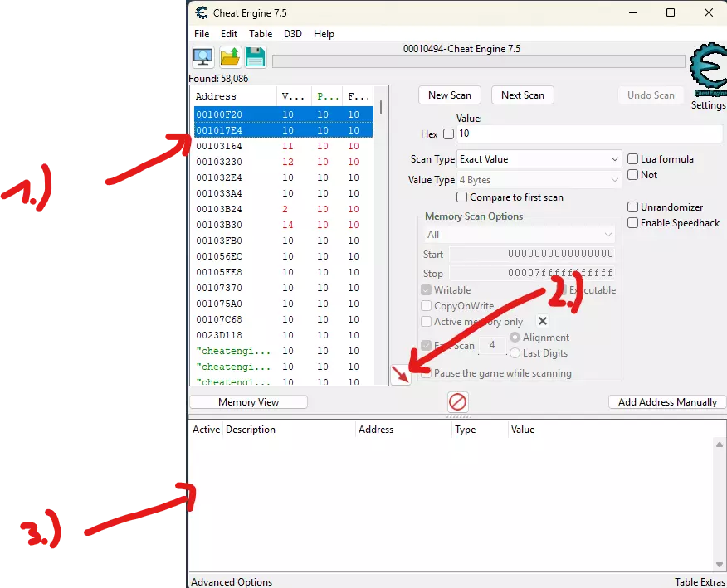Check Pause the game while scanning

click(426, 373)
